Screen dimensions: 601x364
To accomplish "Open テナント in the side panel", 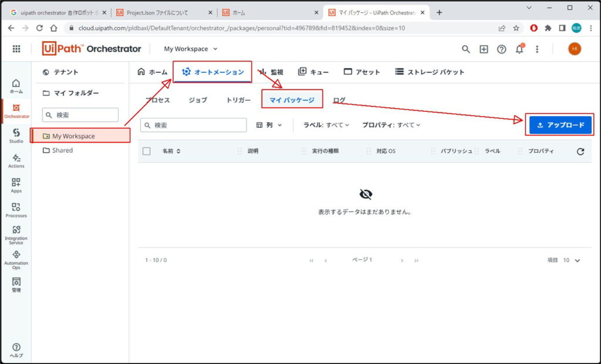I will [60, 72].
